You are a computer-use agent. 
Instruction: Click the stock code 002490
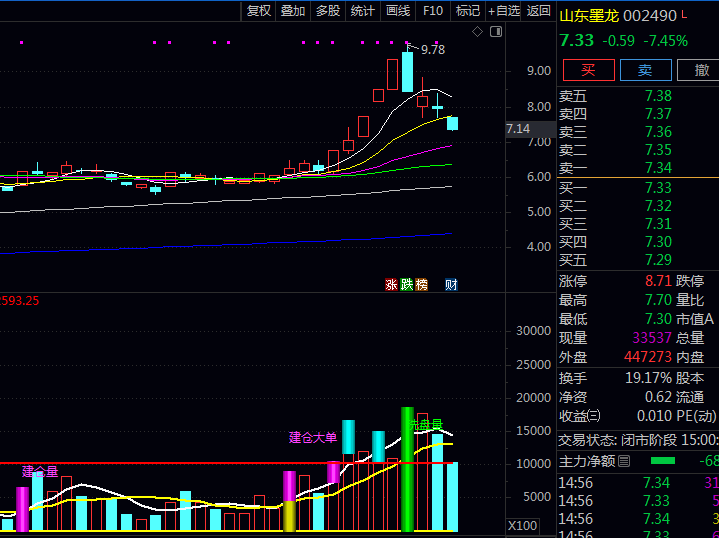click(x=650, y=16)
